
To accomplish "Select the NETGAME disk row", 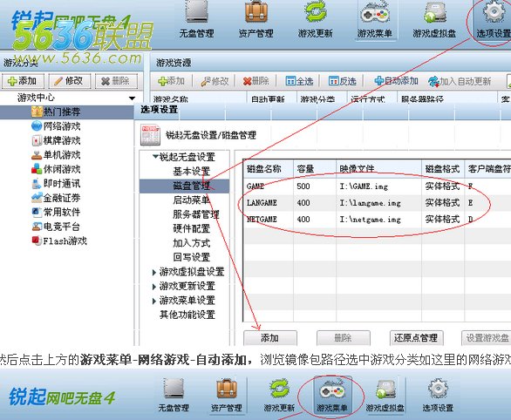I will point(377,220).
